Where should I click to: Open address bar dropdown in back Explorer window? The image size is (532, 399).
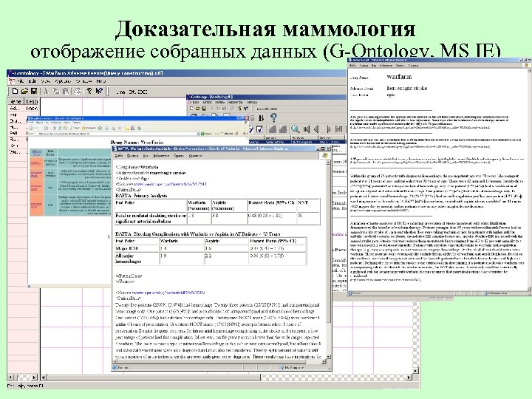[x=199, y=134]
